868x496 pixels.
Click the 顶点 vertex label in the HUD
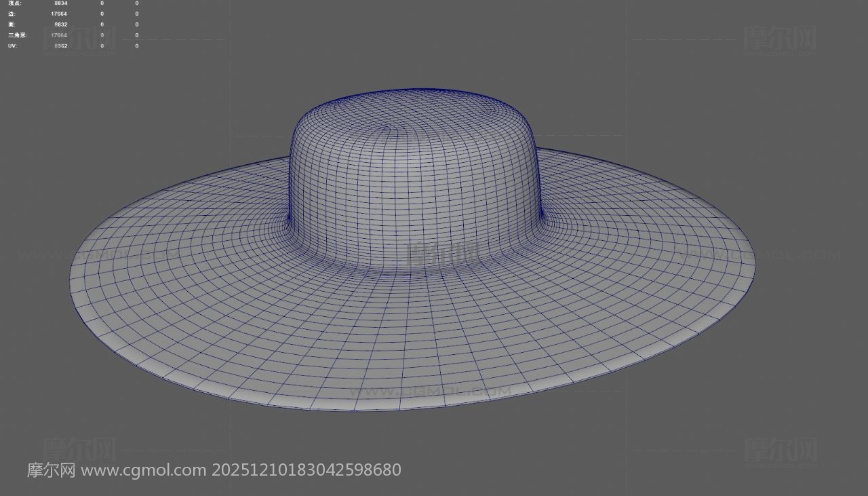14,3
